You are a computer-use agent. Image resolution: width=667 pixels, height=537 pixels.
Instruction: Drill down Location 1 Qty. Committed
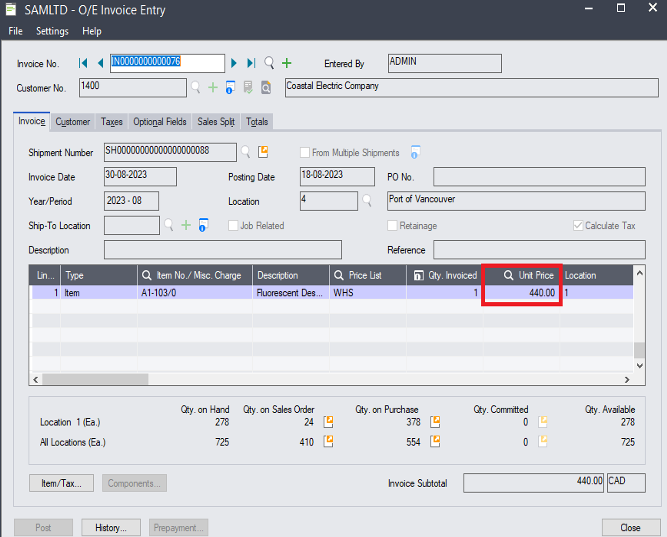click(543, 422)
